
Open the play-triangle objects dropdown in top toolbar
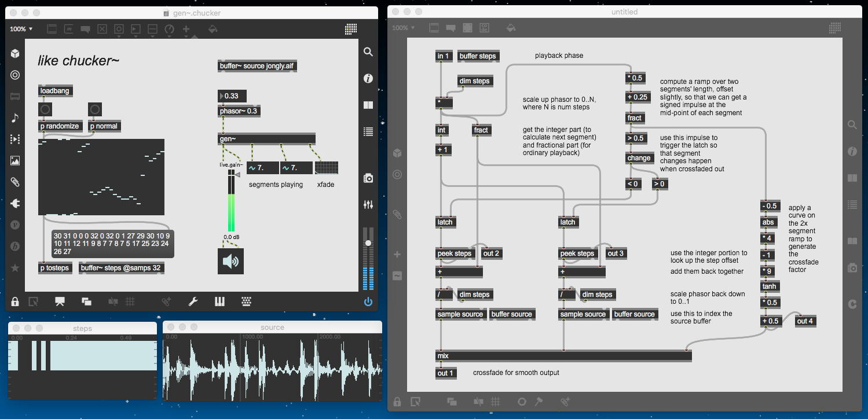(135, 28)
